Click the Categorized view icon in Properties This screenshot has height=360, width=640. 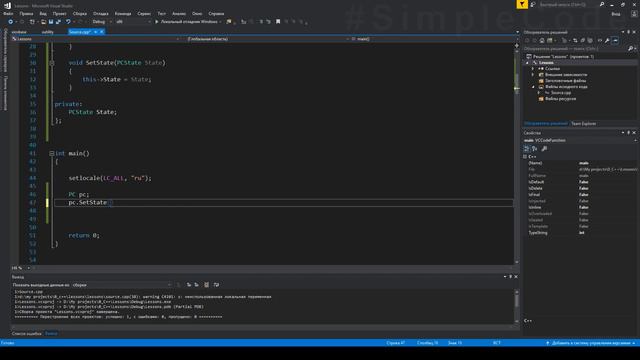coord(527,149)
